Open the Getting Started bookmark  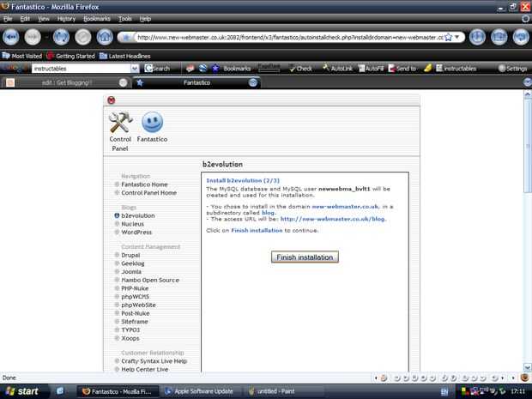tap(70, 56)
